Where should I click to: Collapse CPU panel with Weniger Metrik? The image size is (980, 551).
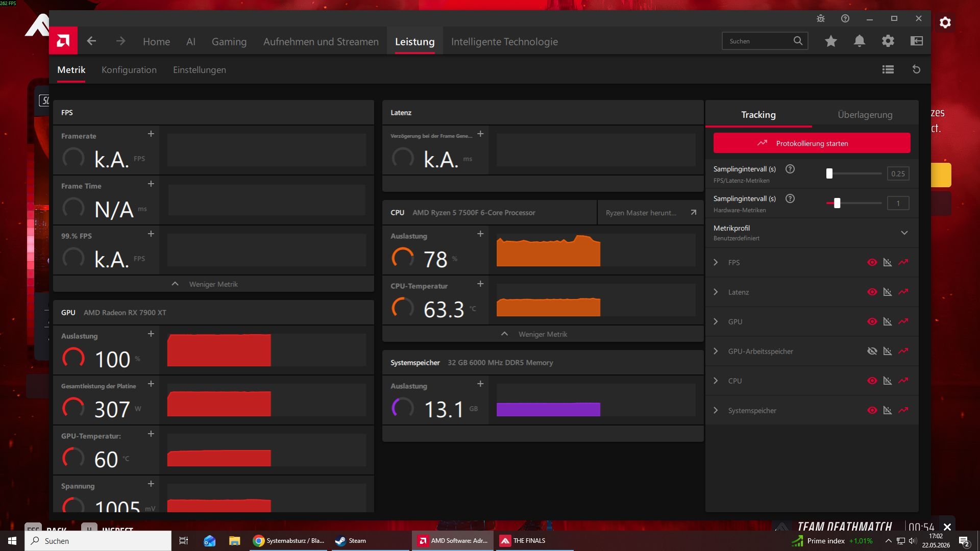tap(543, 334)
